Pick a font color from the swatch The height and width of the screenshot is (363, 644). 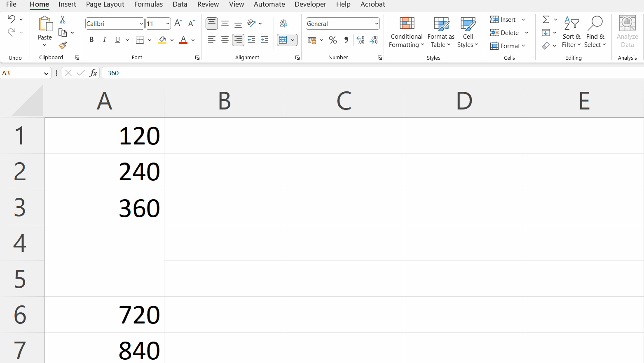183,40
